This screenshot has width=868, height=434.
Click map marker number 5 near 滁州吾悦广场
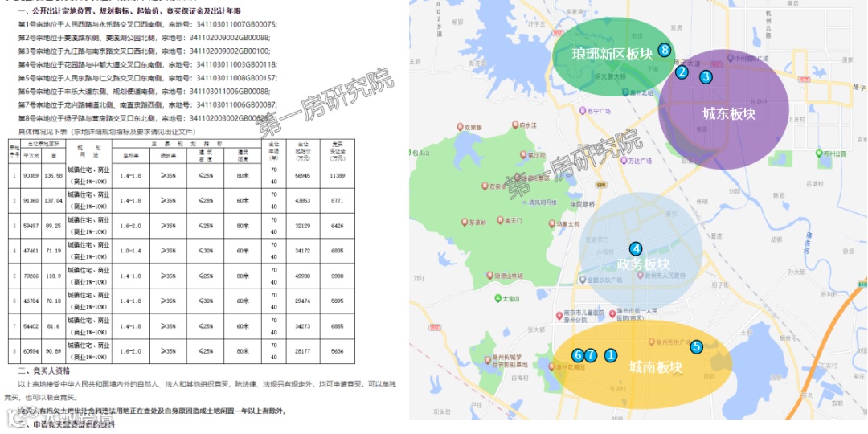696,347
